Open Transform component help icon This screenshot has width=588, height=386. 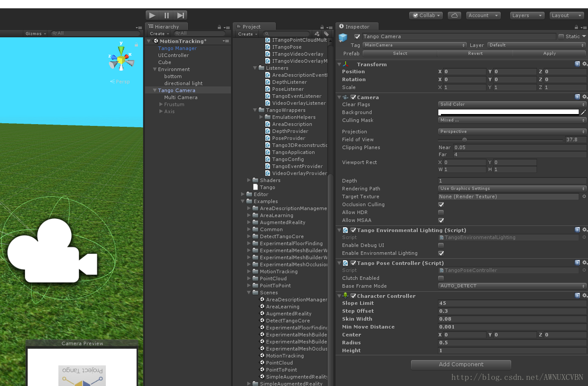577,64
